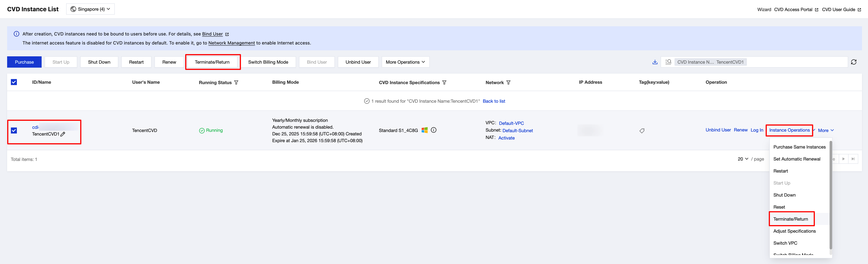Open the Singapore region dropdown

(90, 9)
